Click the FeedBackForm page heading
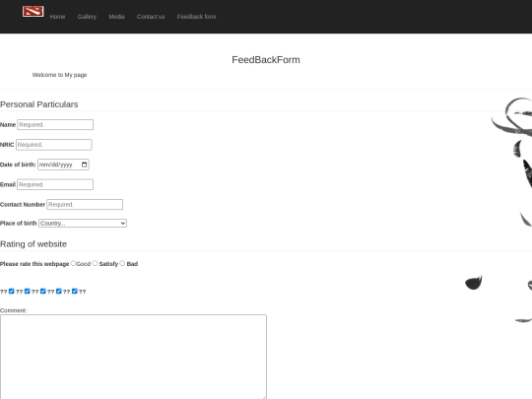 (266, 60)
